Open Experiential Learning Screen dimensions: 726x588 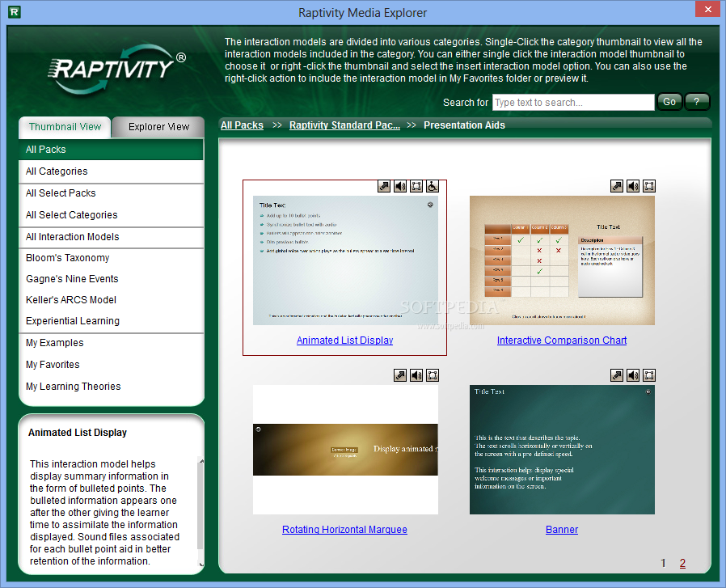111,321
